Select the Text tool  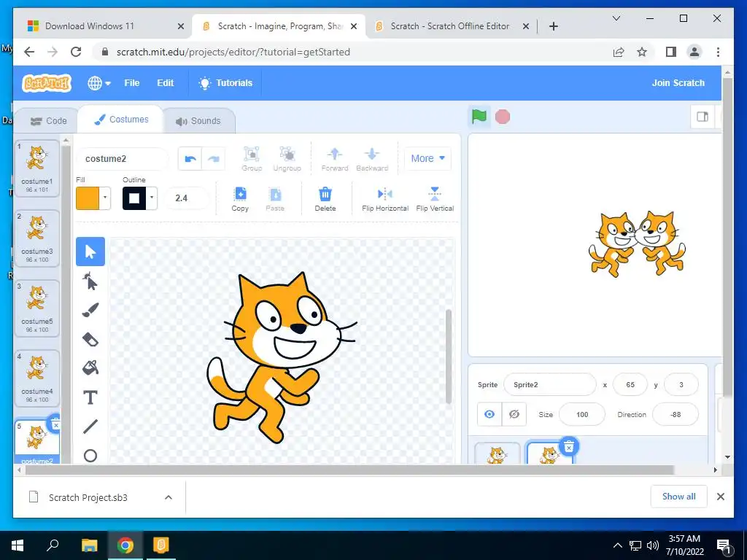[90, 397]
